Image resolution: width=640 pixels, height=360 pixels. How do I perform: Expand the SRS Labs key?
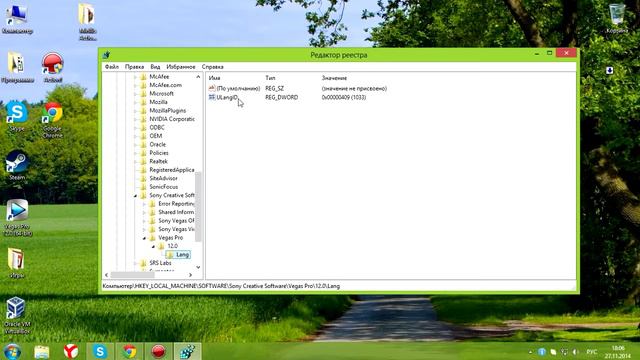click(x=136, y=263)
